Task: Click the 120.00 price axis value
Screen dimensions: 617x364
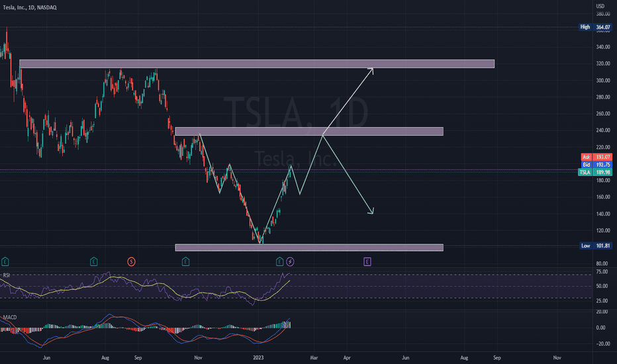Action: (603, 230)
